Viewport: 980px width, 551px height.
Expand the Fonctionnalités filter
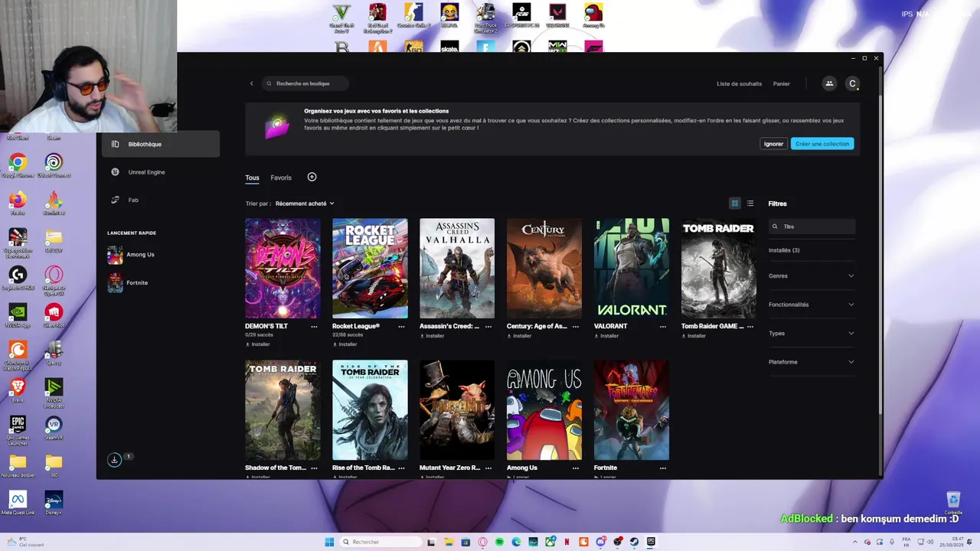[812, 305]
